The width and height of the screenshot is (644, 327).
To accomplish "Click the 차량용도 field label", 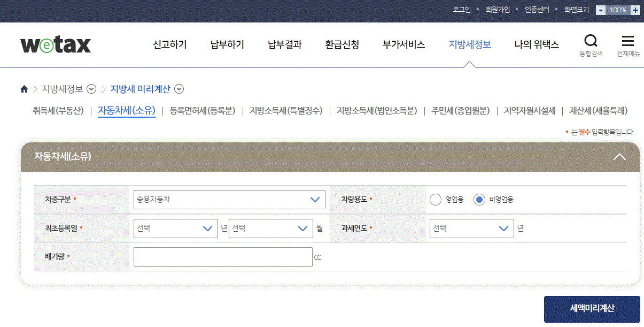I will (354, 199).
